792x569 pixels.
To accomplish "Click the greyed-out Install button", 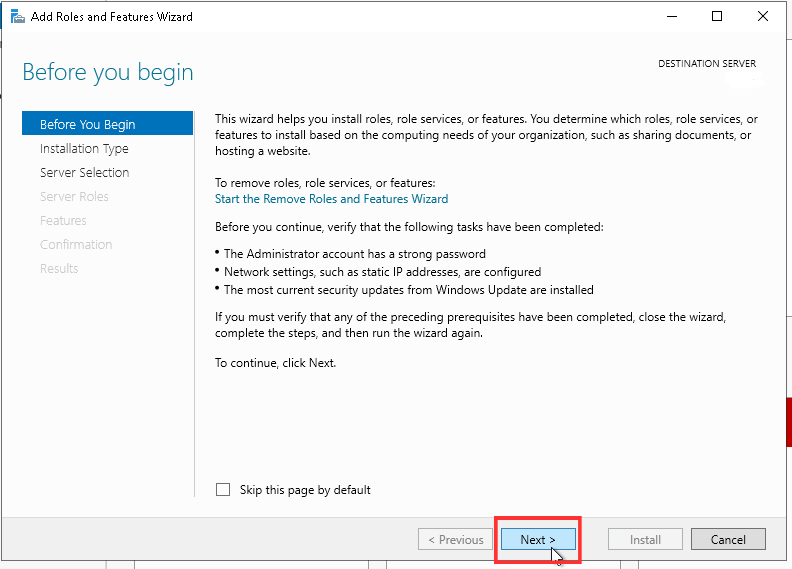I will (x=645, y=539).
